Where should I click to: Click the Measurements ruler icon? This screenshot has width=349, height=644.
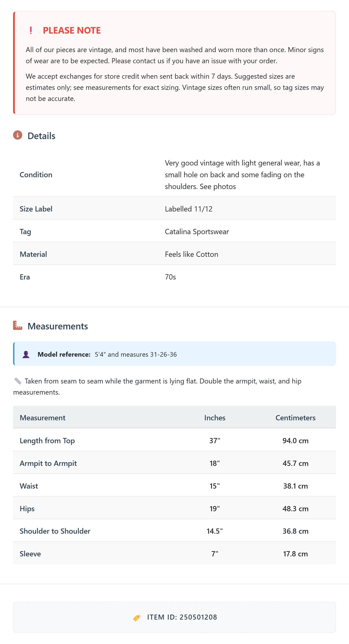(18, 325)
